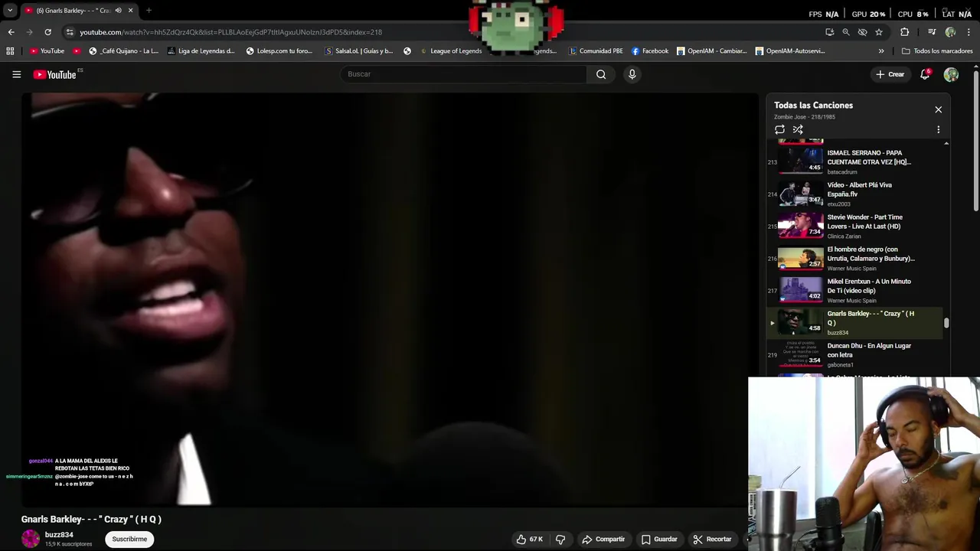
Task: Go to YouTube home via logo
Action: click(55, 74)
